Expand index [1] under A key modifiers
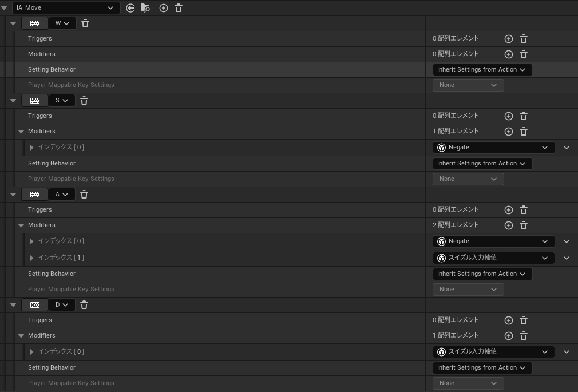578x392 pixels. pyautogui.click(x=31, y=258)
